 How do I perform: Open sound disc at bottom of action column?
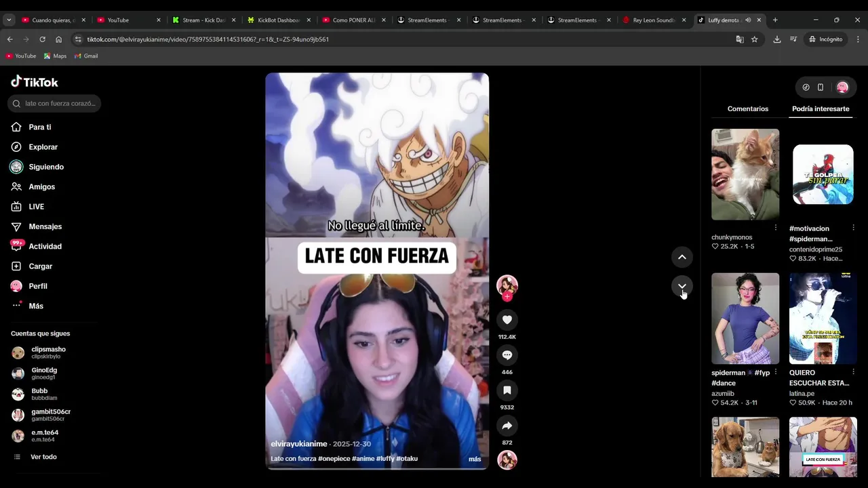pyautogui.click(x=507, y=460)
